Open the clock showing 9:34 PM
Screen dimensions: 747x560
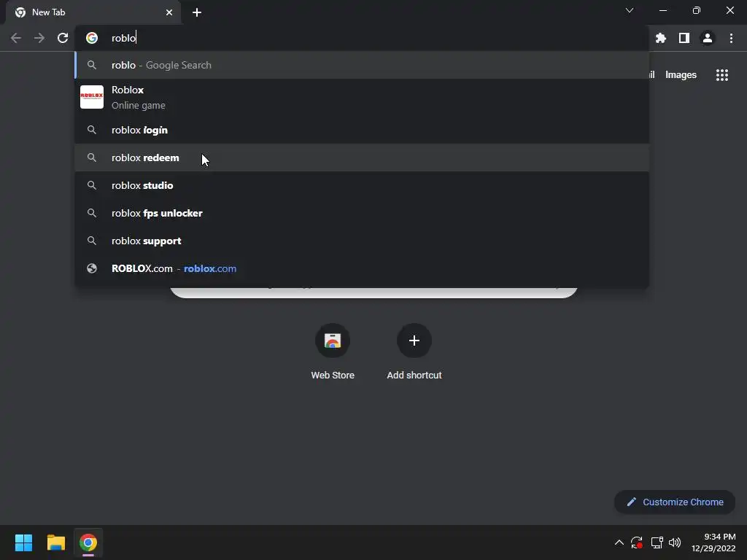[713, 542]
